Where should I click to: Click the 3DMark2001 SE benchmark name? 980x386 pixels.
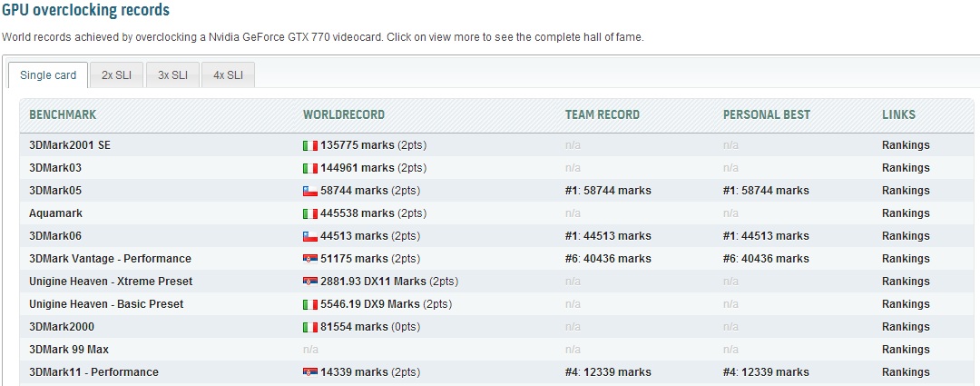pyautogui.click(x=70, y=145)
